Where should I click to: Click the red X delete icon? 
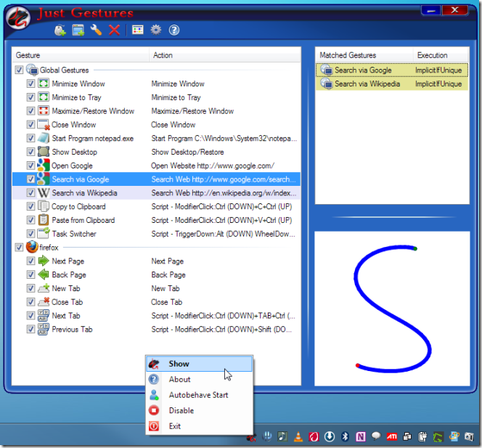(114, 30)
